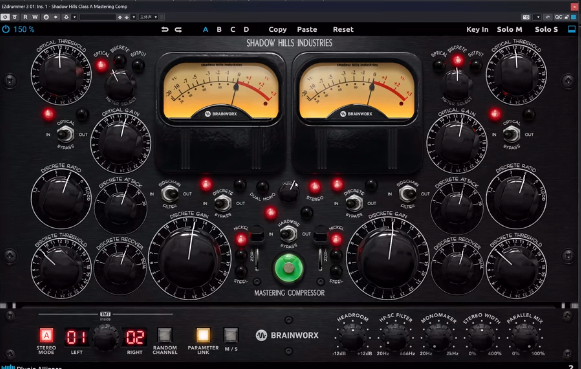Click the left channel Discrete meter select LED

pyautogui.click(x=119, y=60)
